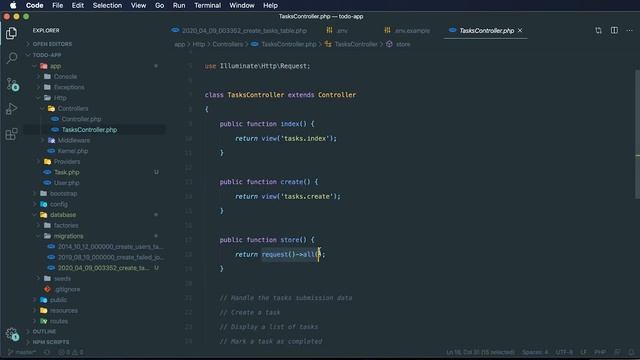Open the create_users_table migration file
Image resolution: width=640 pixels, height=360 pixels.
pos(109,247)
